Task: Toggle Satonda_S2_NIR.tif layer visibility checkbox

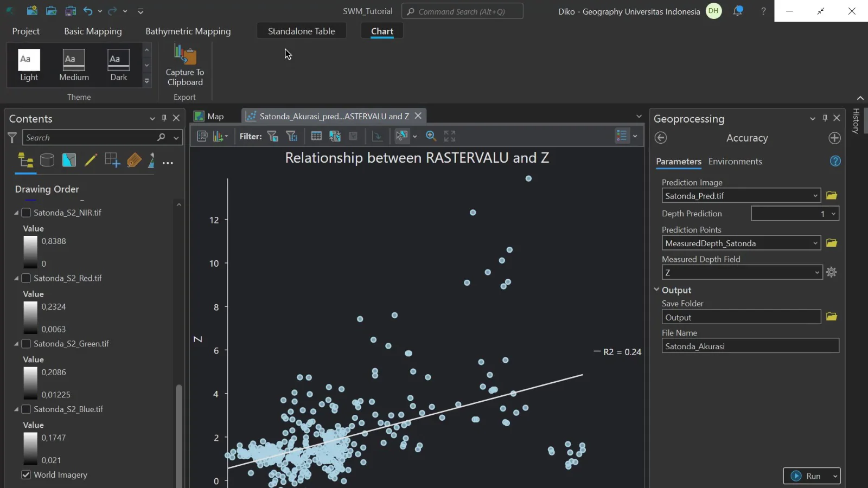Action: 26,213
